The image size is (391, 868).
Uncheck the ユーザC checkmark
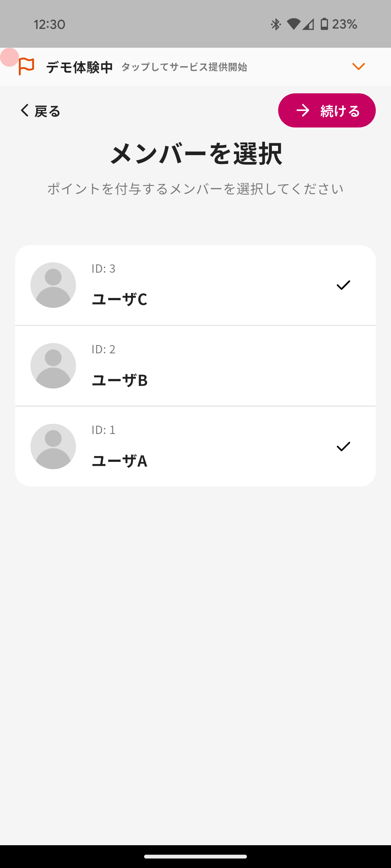(x=343, y=285)
